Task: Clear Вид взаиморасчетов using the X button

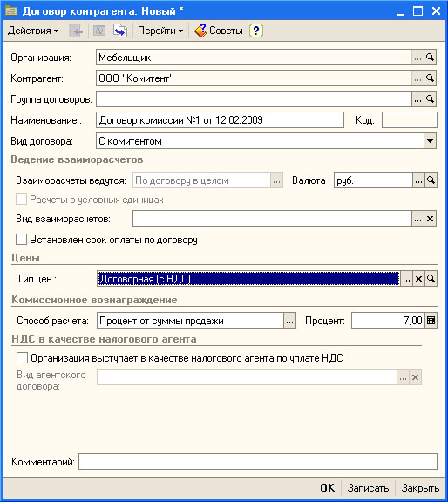Action: (x=430, y=219)
